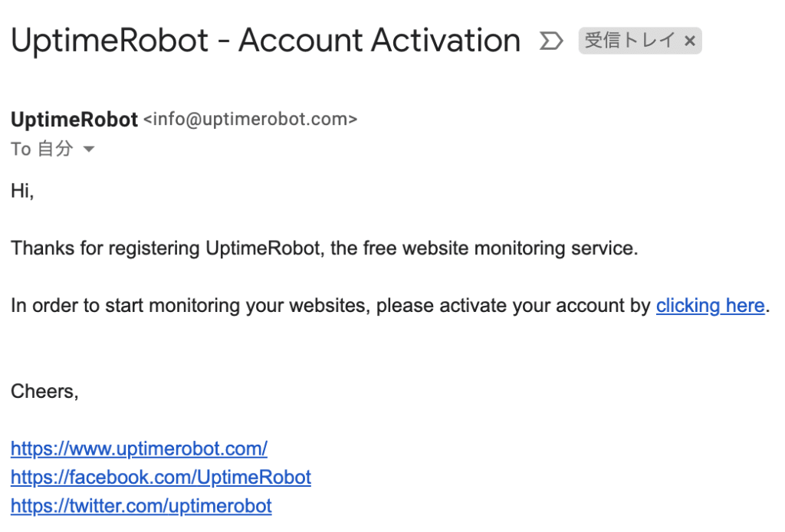Open the 受信トレイ inbox label
The width and height of the screenshot is (785, 532).
click(x=629, y=41)
